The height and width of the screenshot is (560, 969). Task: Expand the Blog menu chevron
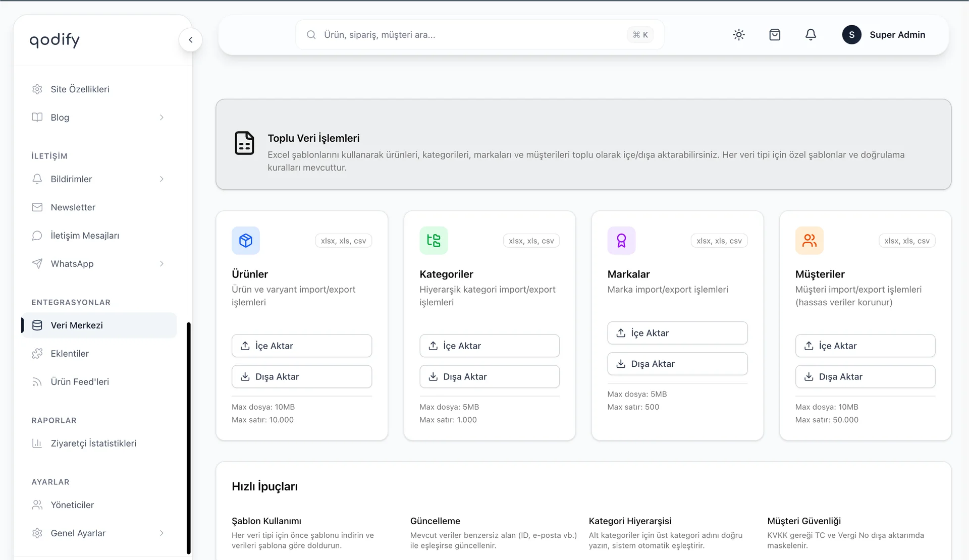161,118
